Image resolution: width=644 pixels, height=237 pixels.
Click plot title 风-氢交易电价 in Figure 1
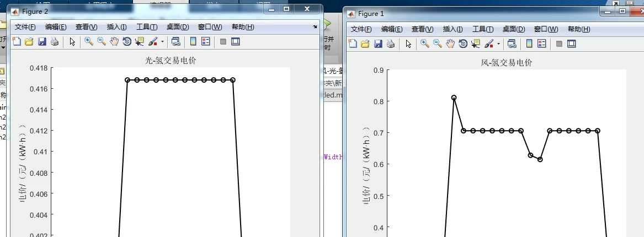pyautogui.click(x=507, y=63)
